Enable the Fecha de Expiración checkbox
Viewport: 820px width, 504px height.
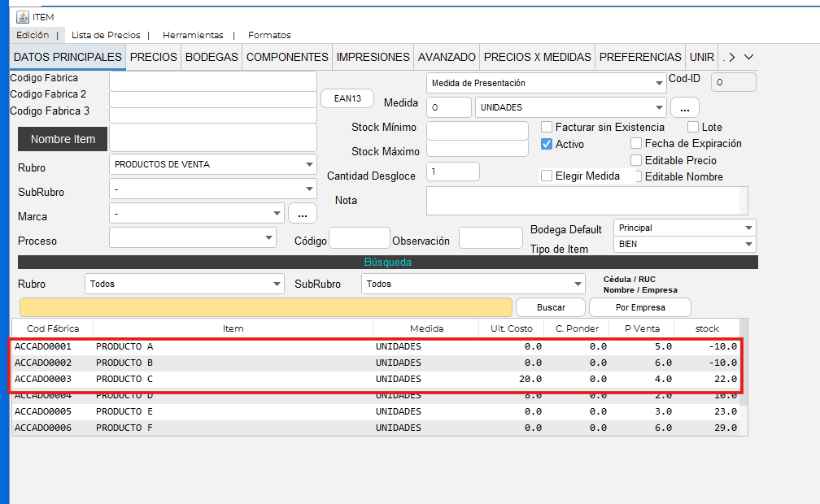tap(637, 144)
